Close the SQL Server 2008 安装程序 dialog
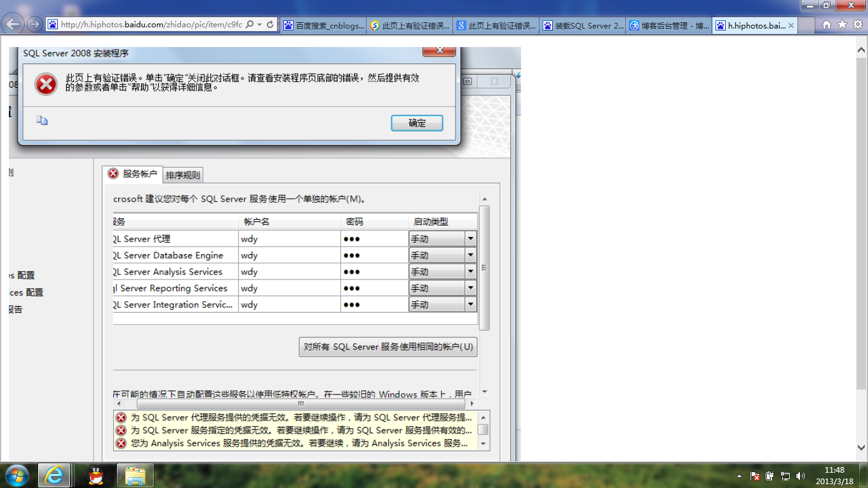 438,51
